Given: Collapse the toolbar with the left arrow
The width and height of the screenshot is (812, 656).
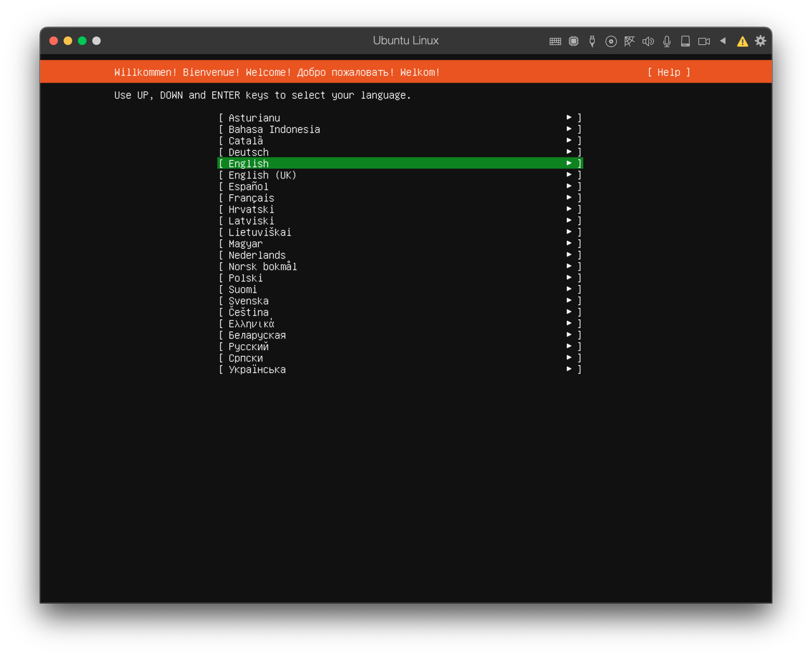Looking at the screenshot, I should coord(723,41).
